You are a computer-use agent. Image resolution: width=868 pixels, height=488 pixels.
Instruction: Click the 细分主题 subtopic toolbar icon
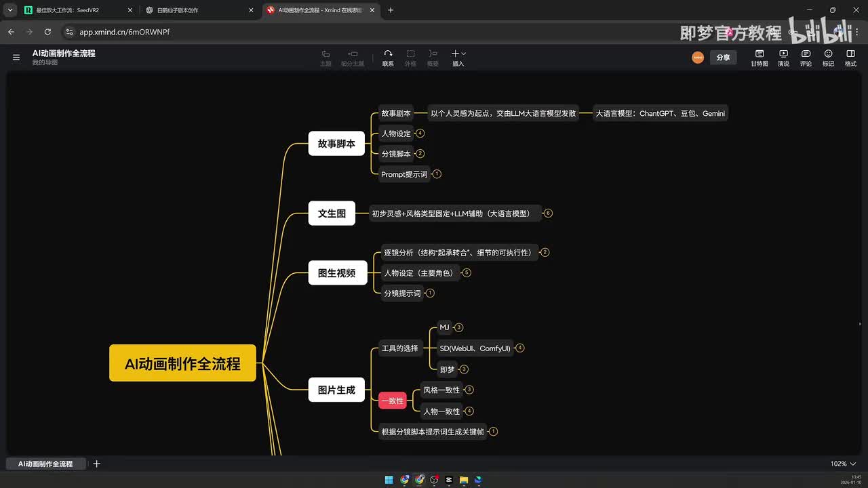pyautogui.click(x=353, y=58)
